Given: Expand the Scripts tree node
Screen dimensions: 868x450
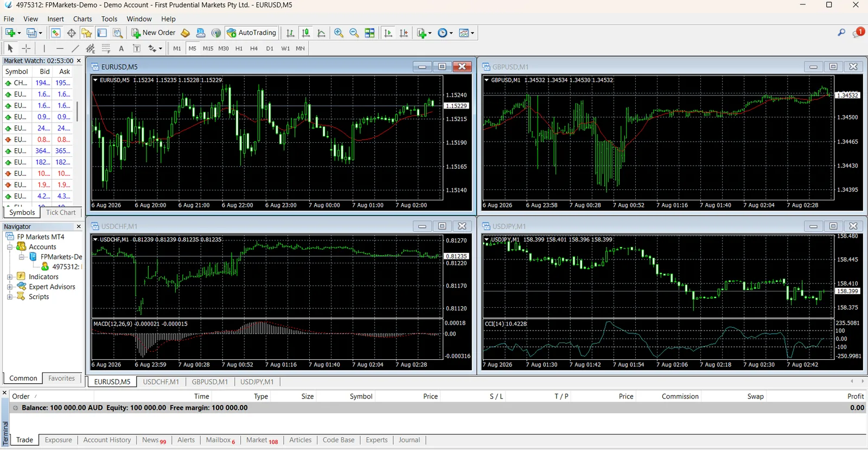Looking at the screenshot, I should click(x=10, y=297).
